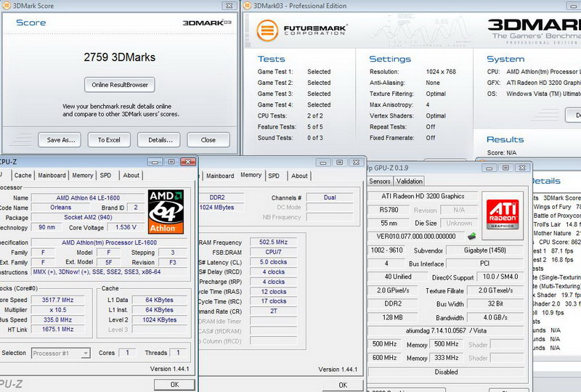
Task: Click the DRAM Frequency 502.5 MHz field
Action: pyautogui.click(x=274, y=242)
